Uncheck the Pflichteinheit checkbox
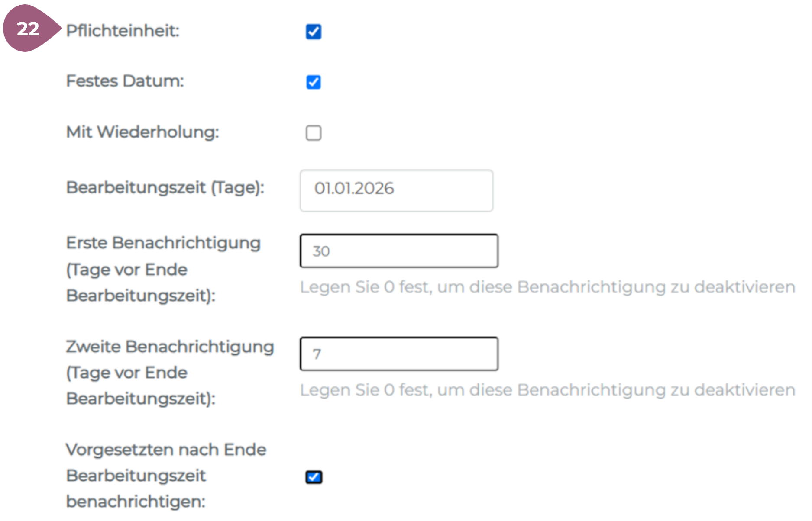 pos(314,32)
